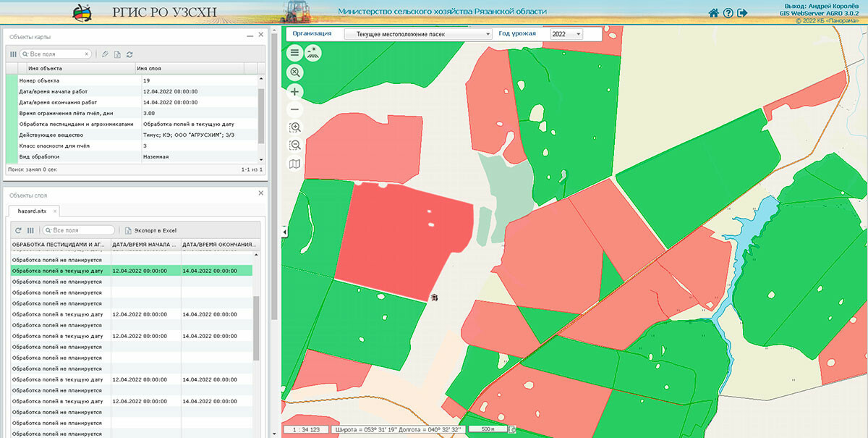Open the help question mark icon
This screenshot has width=868, height=438.
728,13
